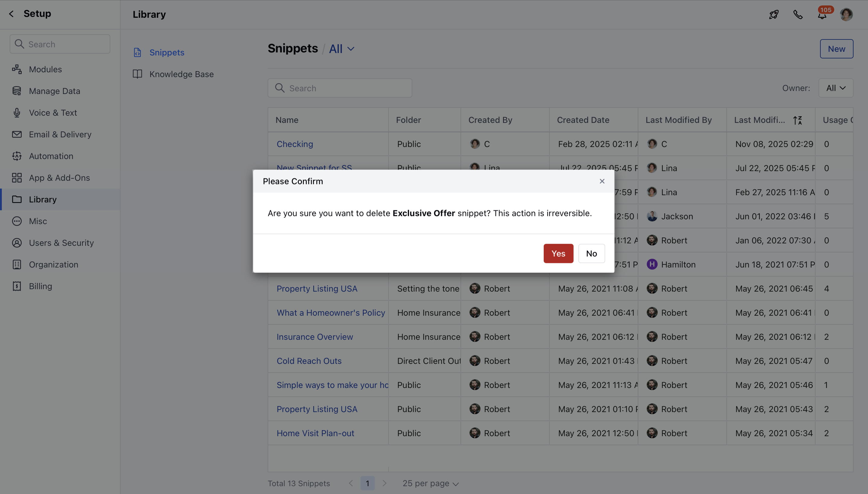The height and width of the screenshot is (494, 868).
Task: Select Users & Security menu item
Action: coord(61,242)
